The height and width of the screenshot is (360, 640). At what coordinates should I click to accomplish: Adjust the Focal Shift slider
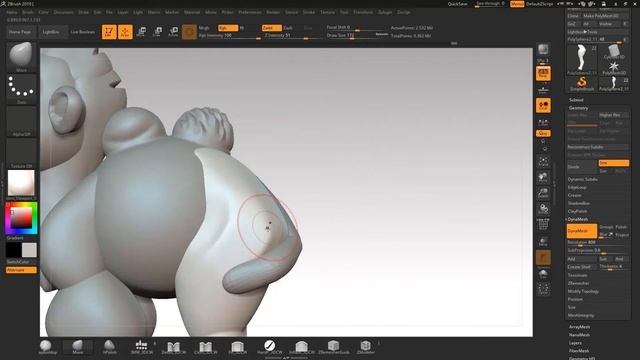pyautogui.click(x=357, y=28)
